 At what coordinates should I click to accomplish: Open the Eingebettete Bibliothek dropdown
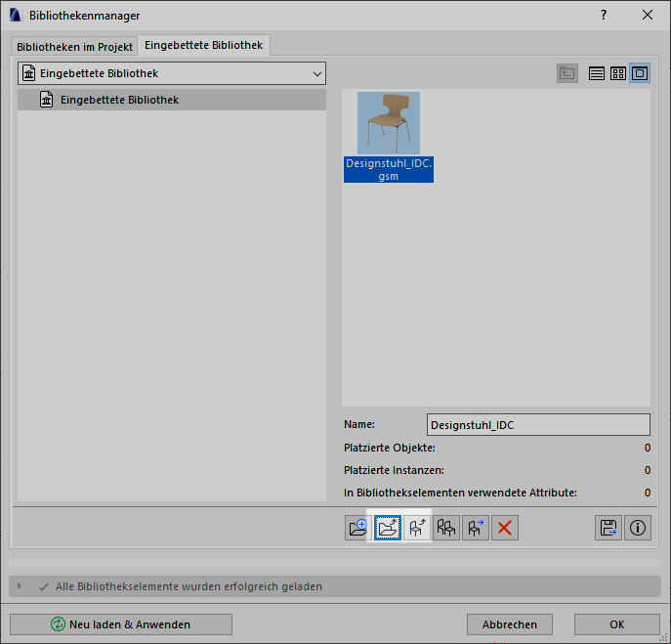click(172, 73)
